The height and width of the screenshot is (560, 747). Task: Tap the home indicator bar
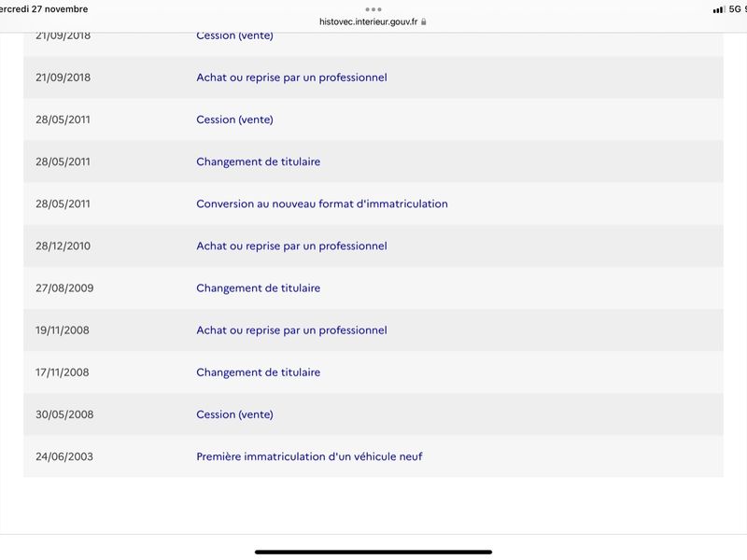(373, 552)
